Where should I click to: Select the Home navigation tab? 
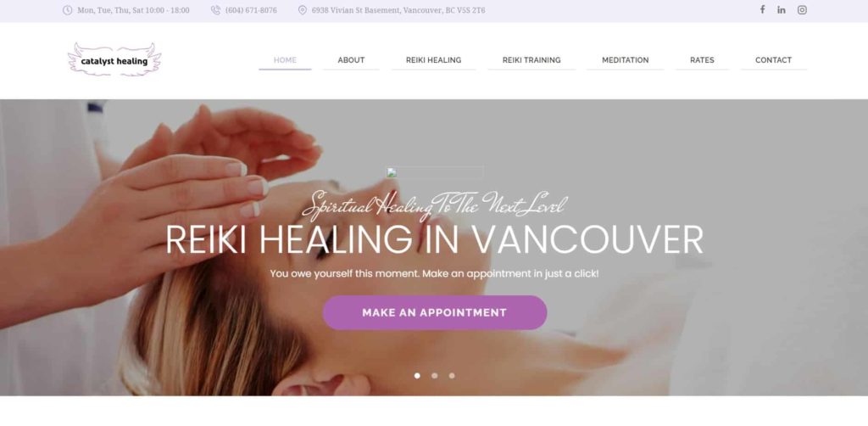(285, 60)
